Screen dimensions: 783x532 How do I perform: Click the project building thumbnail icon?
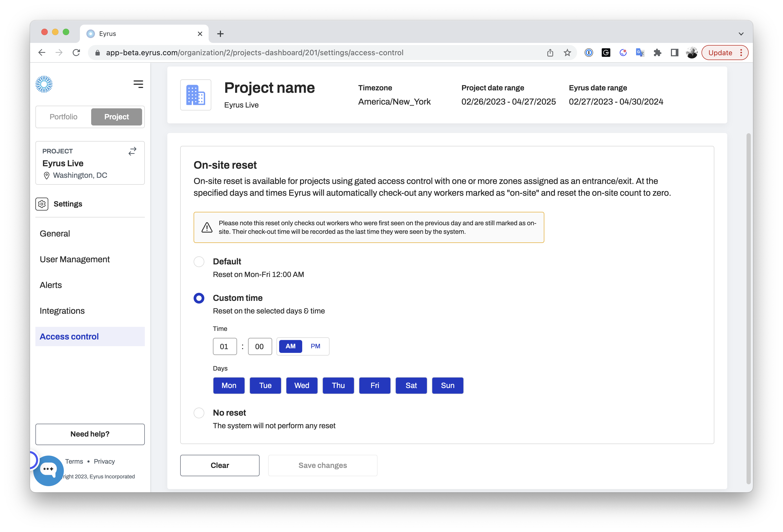[x=196, y=95]
